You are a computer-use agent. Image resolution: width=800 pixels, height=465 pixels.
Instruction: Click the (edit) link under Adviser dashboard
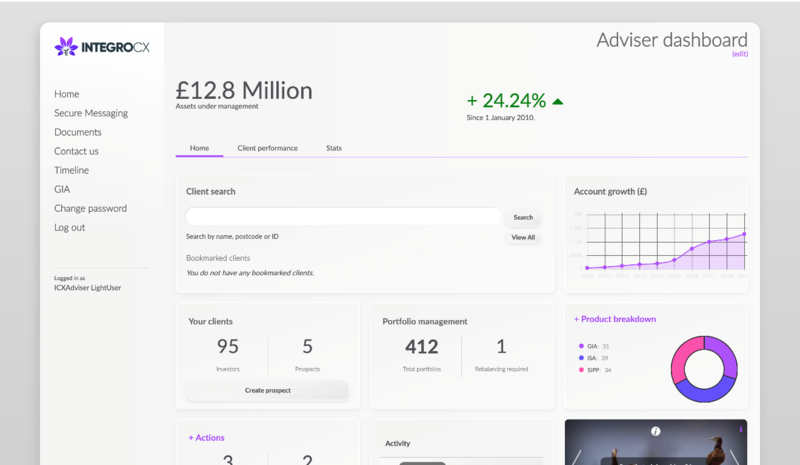point(740,54)
